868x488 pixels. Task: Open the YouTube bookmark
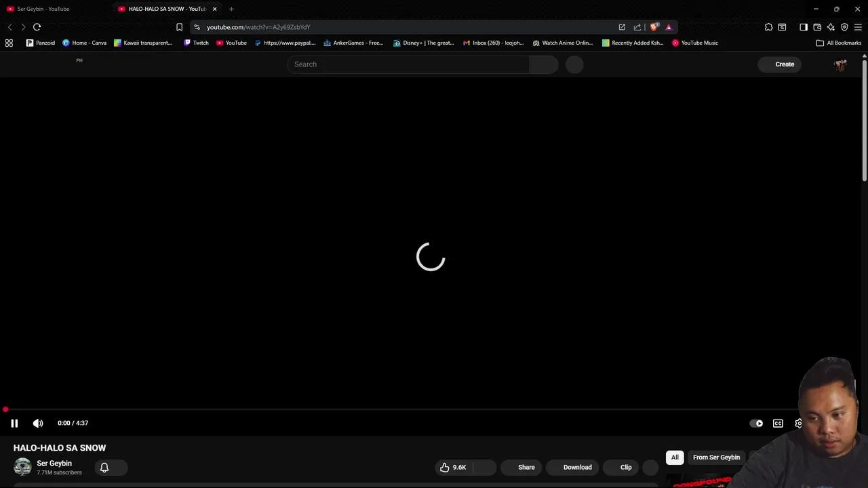(231, 43)
